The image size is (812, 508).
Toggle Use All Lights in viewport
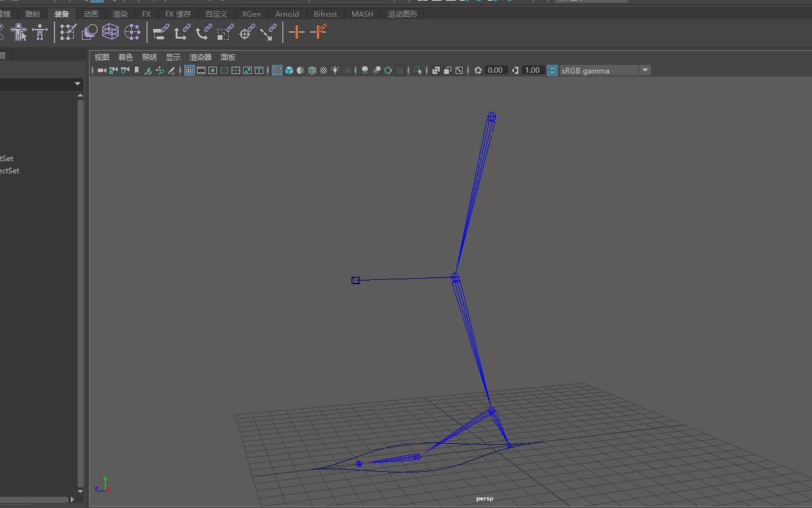pyautogui.click(x=335, y=71)
